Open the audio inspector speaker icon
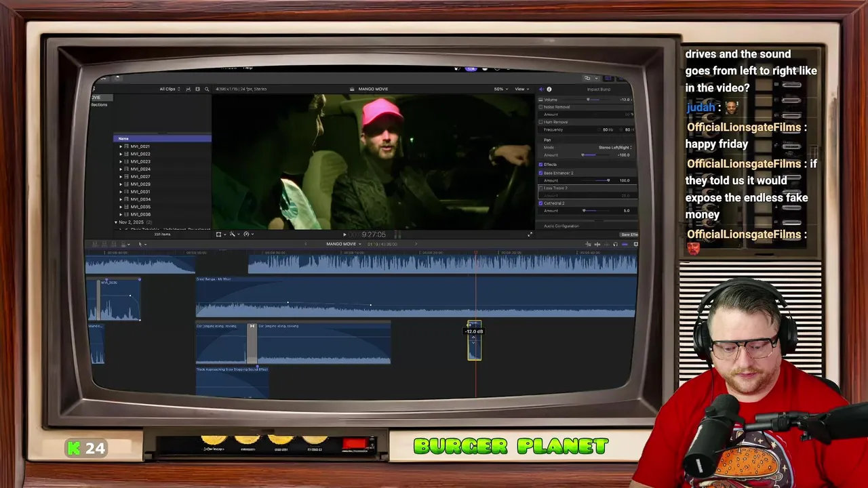The image size is (868, 488). click(540, 89)
